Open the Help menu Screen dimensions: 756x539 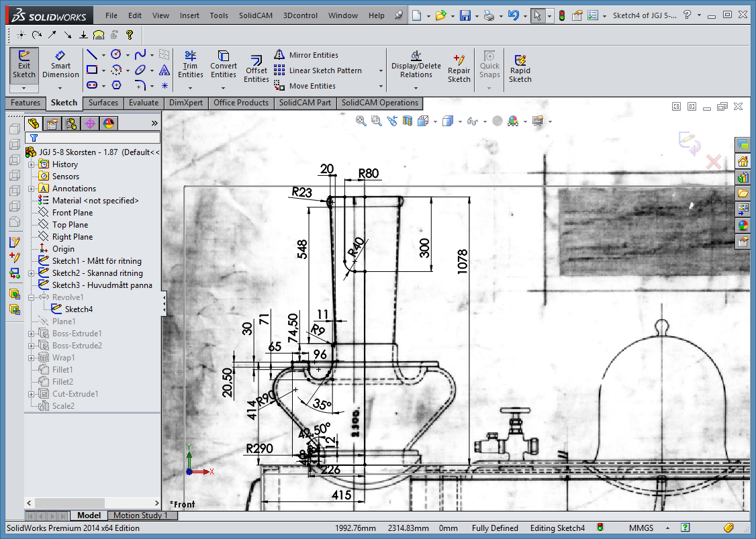tap(377, 15)
